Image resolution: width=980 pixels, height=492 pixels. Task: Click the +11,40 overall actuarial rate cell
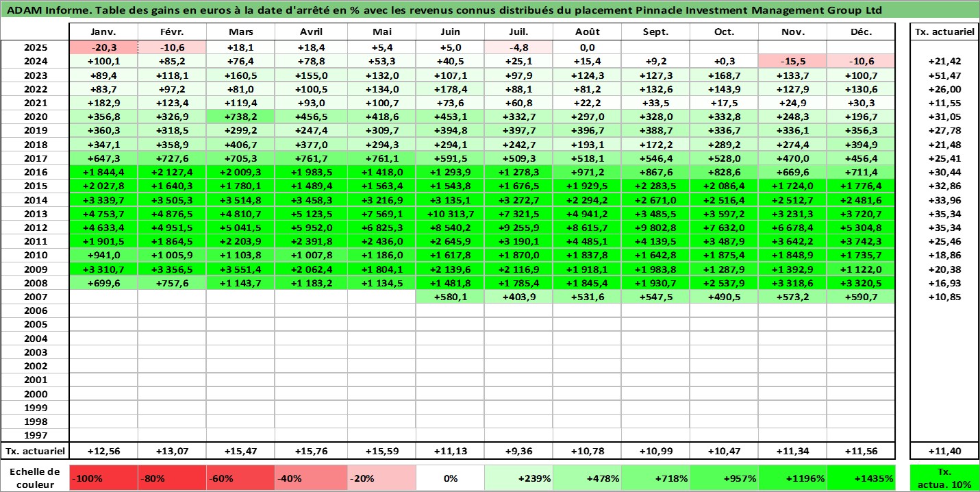(944, 451)
